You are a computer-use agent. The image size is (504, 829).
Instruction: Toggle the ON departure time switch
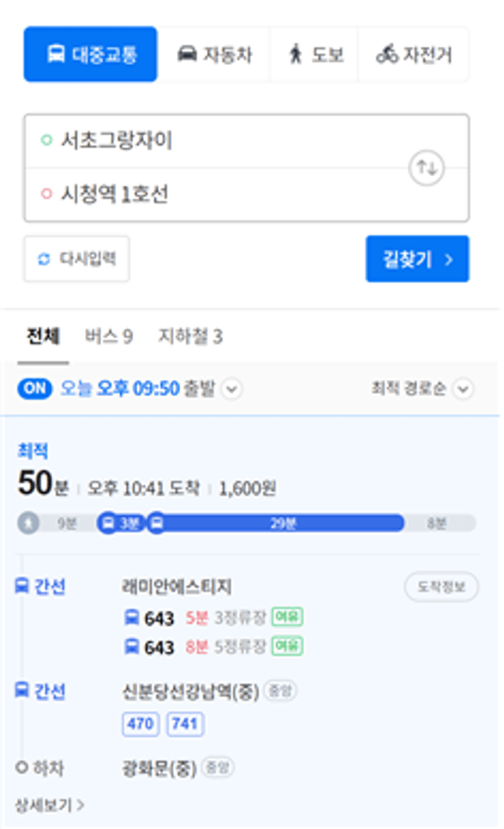[x=34, y=389]
